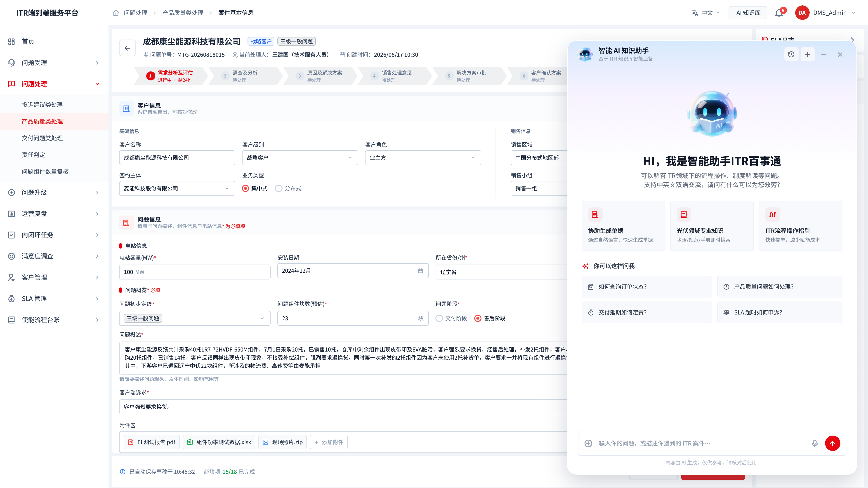The width and height of the screenshot is (868, 488).
Task: Expand the 问题升级 sidebar menu
Action: [54, 192]
